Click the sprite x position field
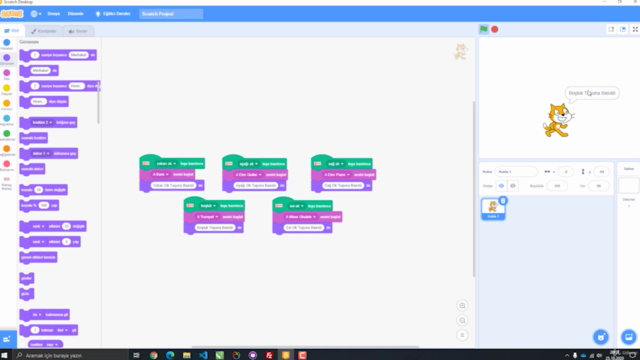This screenshot has width=640, height=360. [x=566, y=172]
